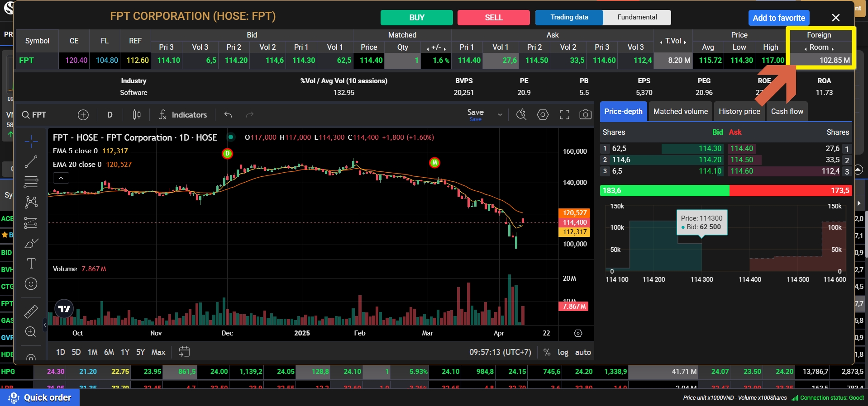Screen dimensions: 868x406
Task: Collapse the indicator legend chevron
Action: point(61,178)
